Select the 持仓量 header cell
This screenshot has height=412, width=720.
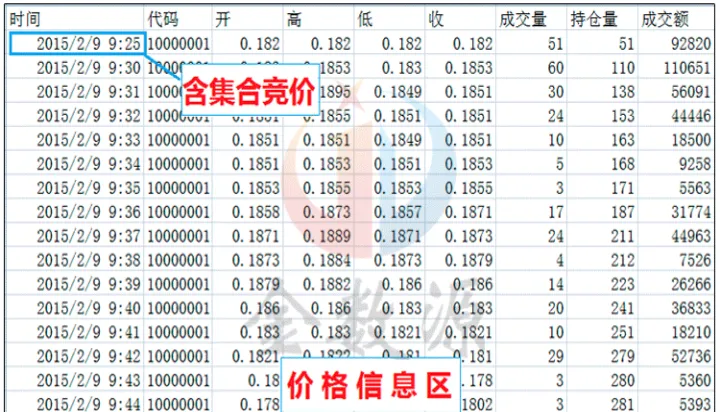click(602, 20)
